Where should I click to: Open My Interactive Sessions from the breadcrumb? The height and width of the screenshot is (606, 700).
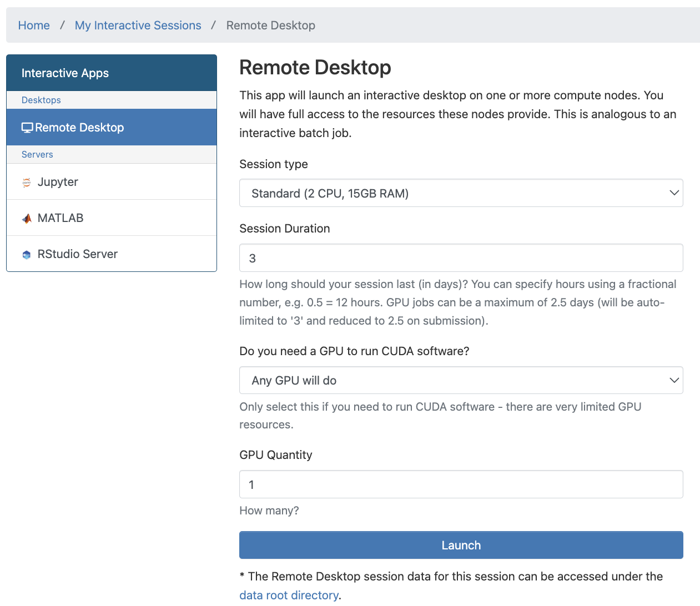coord(138,25)
